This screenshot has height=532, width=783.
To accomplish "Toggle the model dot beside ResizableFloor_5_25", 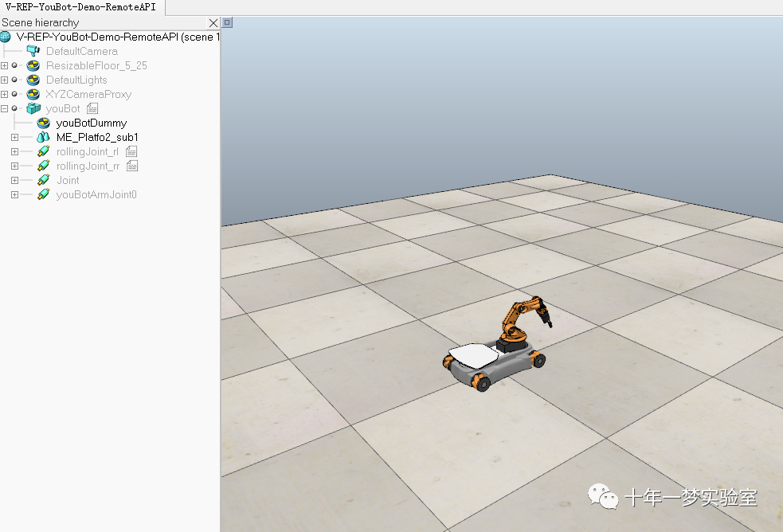I will tap(14, 65).
